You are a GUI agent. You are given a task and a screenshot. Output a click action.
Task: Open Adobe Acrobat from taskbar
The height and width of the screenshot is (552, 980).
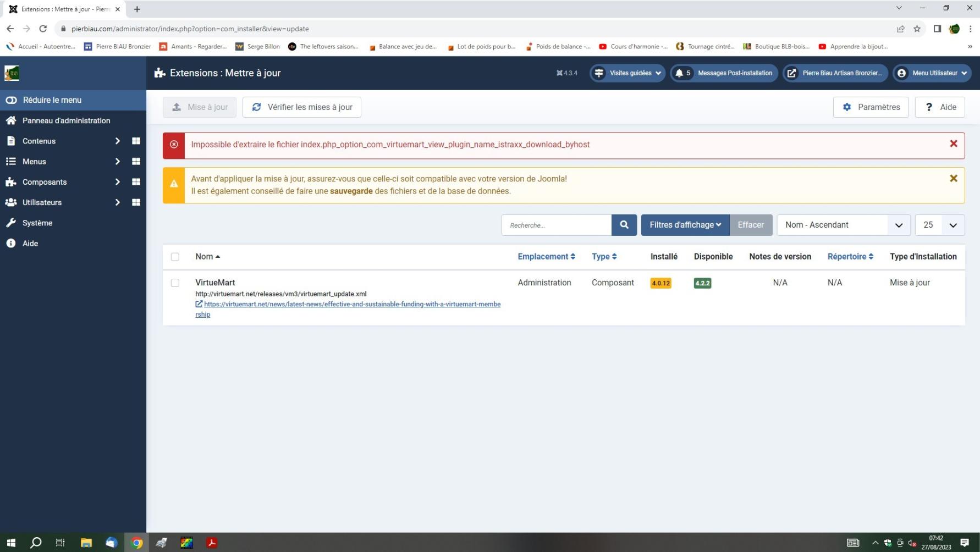(x=212, y=543)
